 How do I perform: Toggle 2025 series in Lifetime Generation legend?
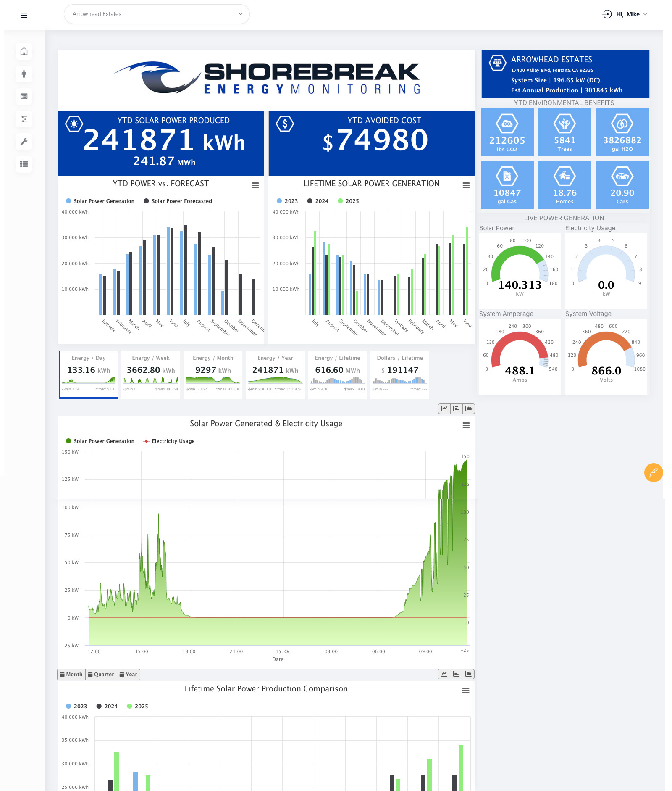click(348, 201)
